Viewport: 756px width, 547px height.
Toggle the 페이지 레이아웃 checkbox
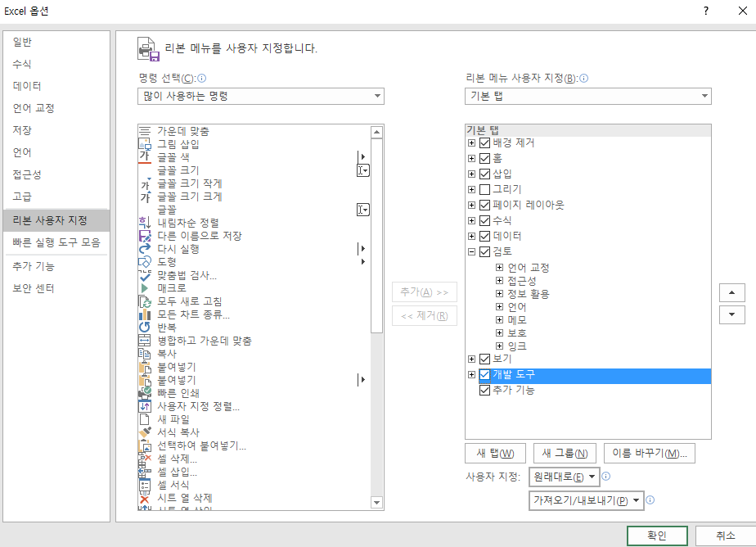click(485, 205)
